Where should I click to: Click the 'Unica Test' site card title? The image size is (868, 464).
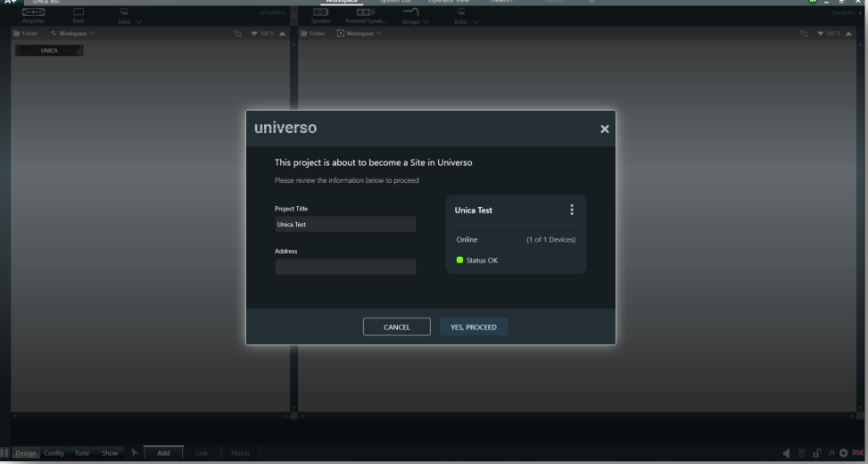[474, 211]
